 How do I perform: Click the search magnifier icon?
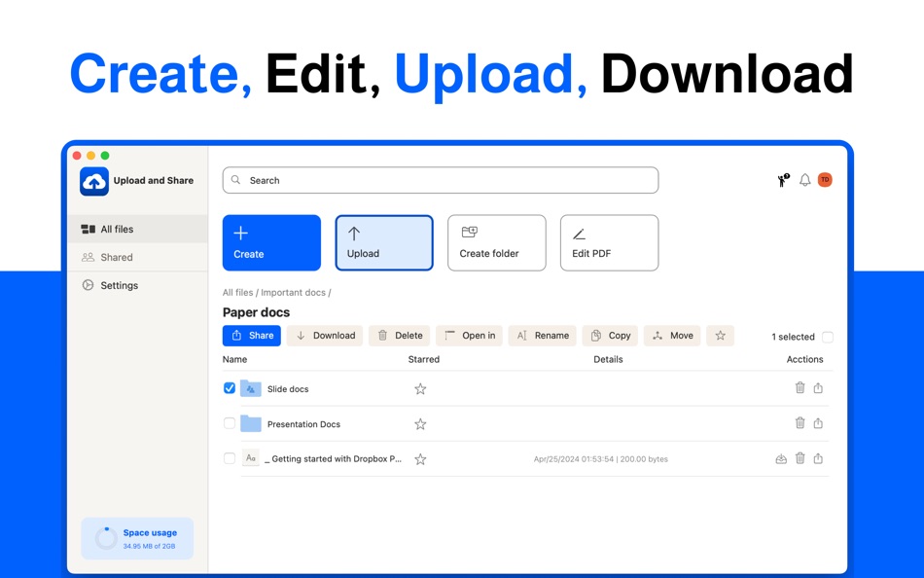coord(235,180)
